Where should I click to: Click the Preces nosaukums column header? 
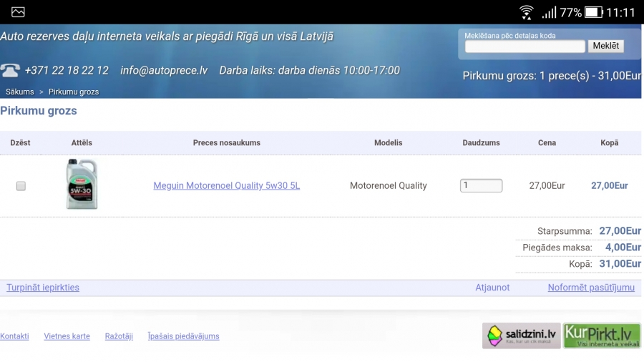click(227, 143)
